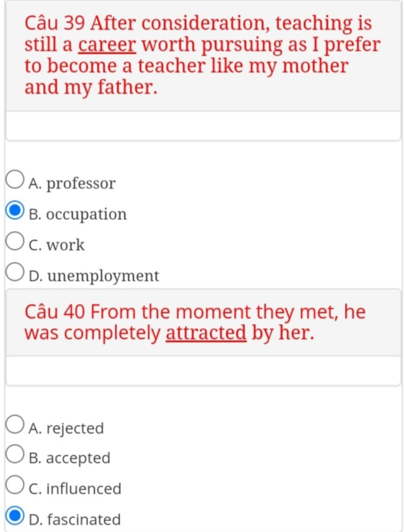Select radio option A. professor
Screen dimensions: 404x532
pos(15,179)
